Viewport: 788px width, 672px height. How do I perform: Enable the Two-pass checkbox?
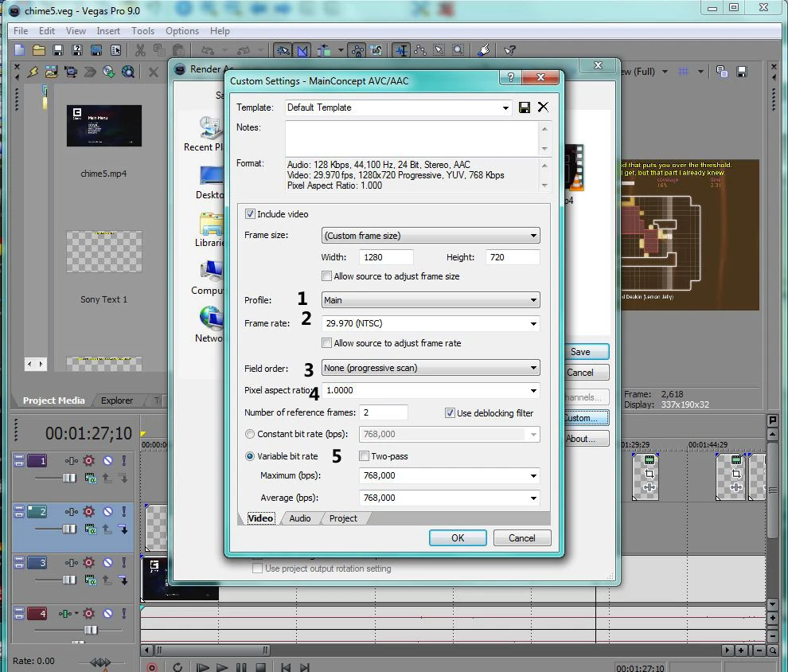pos(365,456)
